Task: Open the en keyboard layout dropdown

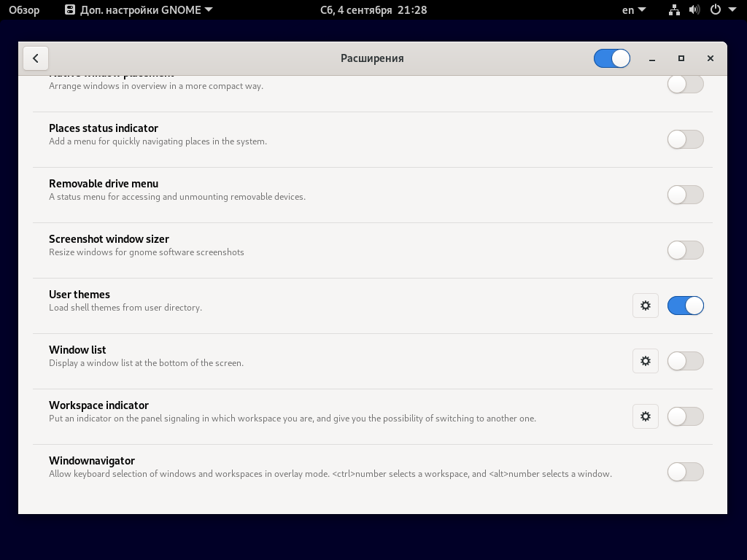Action: 634,10
